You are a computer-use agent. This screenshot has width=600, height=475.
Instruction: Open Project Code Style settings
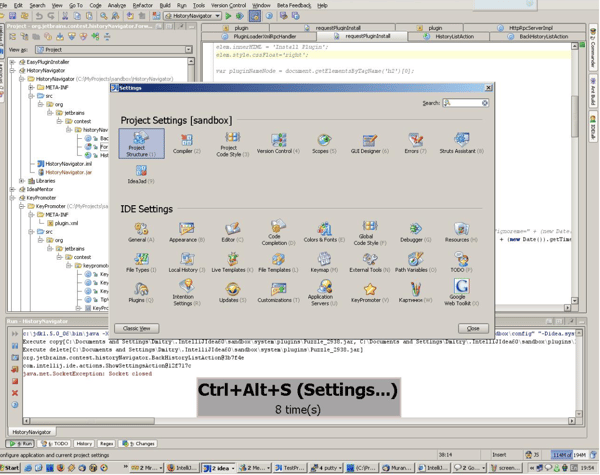coord(232,144)
